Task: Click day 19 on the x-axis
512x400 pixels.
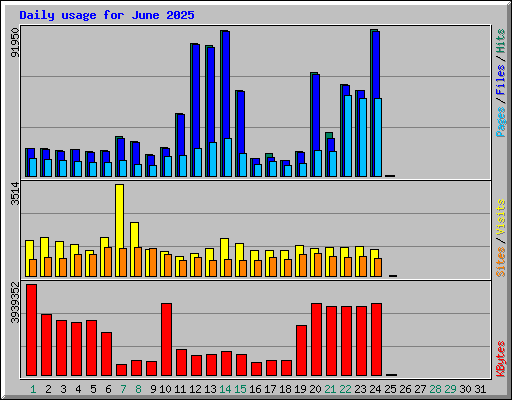Action: pyautogui.click(x=300, y=389)
